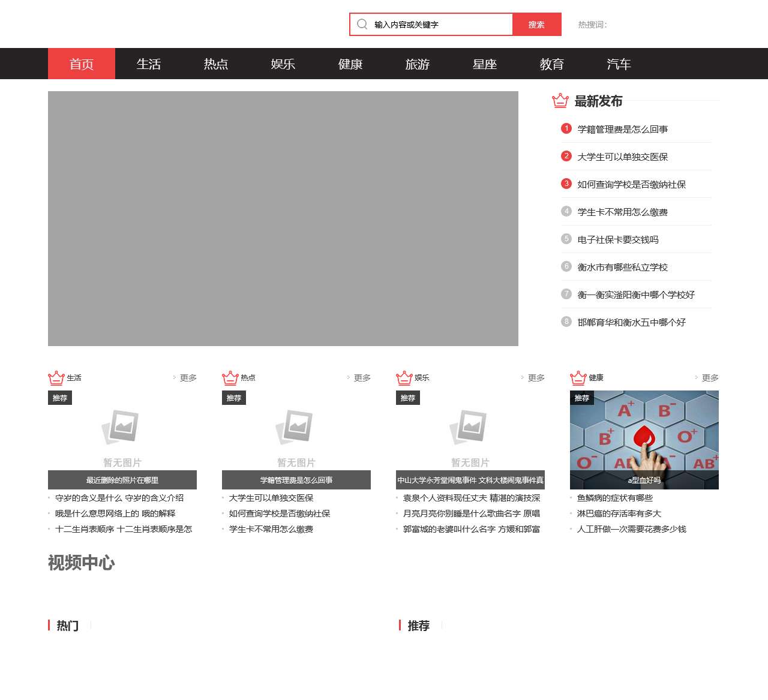Viewport: 768px width, 700px height.
Task: Open article 大学生可以单独交医保 in latest list
Action: 622,157
